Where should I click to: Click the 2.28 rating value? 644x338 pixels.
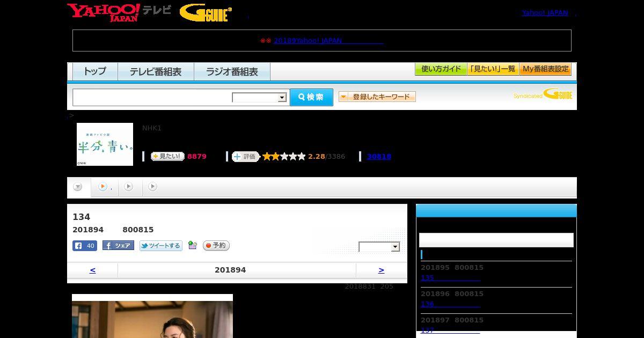(316, 157)
